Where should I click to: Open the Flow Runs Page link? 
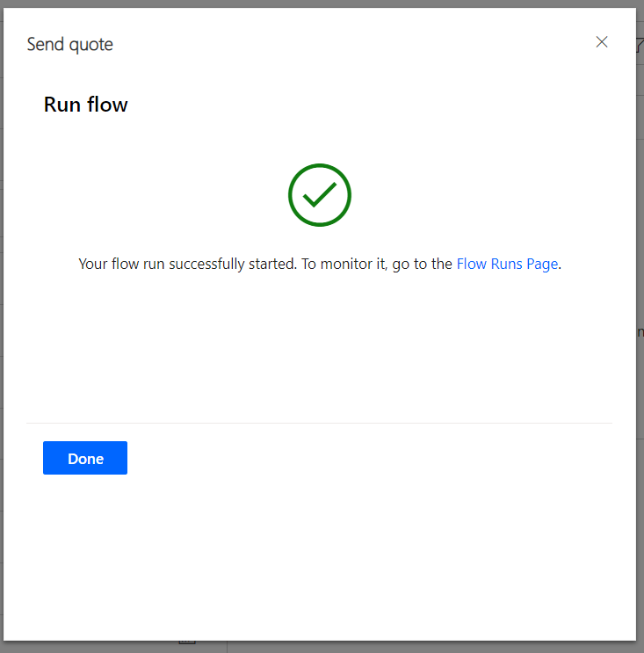coord(507,264)
